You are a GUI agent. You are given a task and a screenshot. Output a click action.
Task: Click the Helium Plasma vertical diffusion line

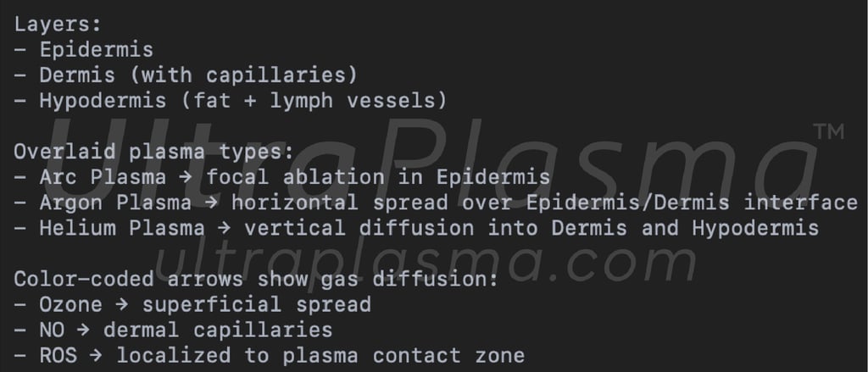coord(416,228)
